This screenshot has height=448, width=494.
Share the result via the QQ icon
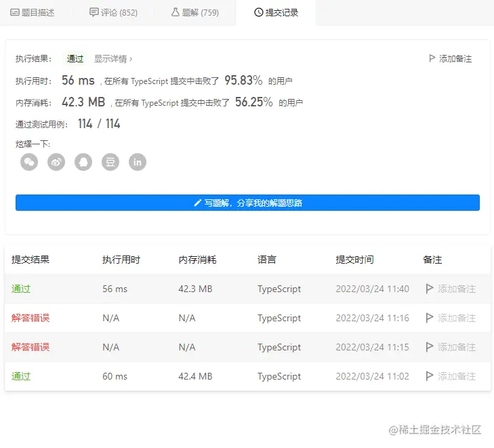pos(83,162)
